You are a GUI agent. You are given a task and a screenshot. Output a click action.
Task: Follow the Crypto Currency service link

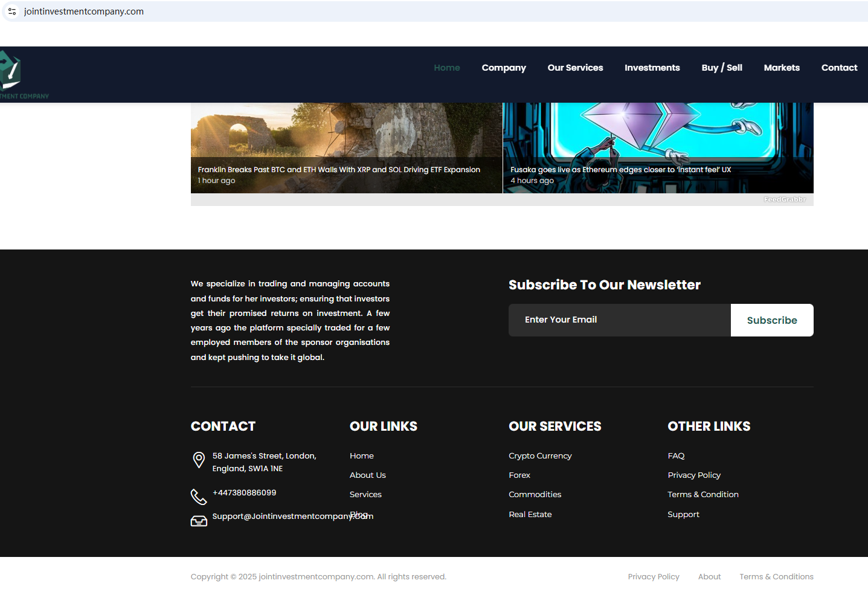pyautogui.click(x=540, y=456)
